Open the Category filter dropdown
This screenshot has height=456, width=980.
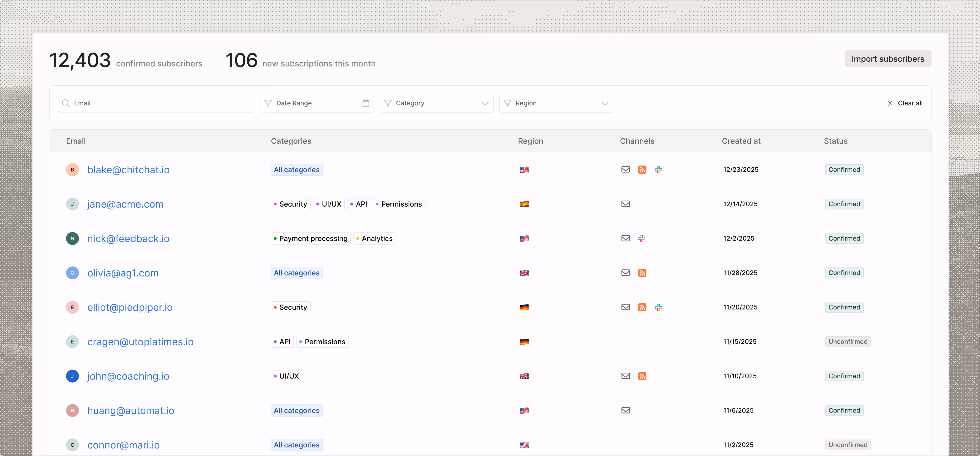pos(436,103)
